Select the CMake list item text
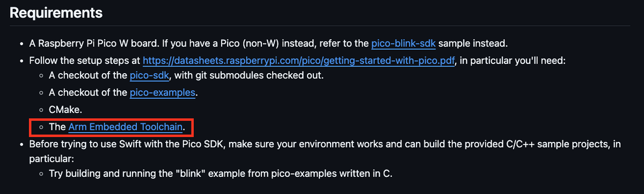Viewport: 644px width, 194px height. point(64,110)
